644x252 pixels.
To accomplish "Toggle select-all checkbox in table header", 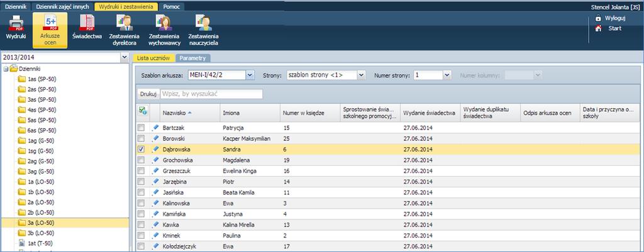I will point(143,111).
